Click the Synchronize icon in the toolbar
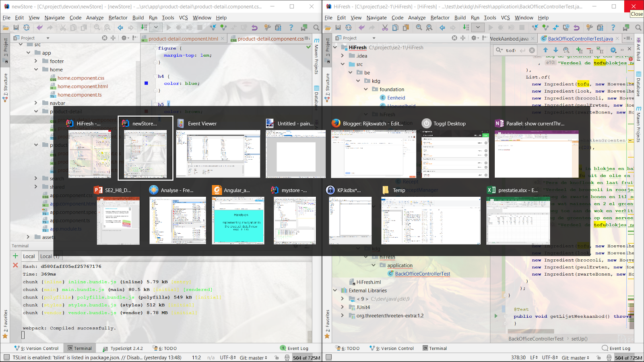The width and height of the screenshot is (644, 362). tap(27, 27)
